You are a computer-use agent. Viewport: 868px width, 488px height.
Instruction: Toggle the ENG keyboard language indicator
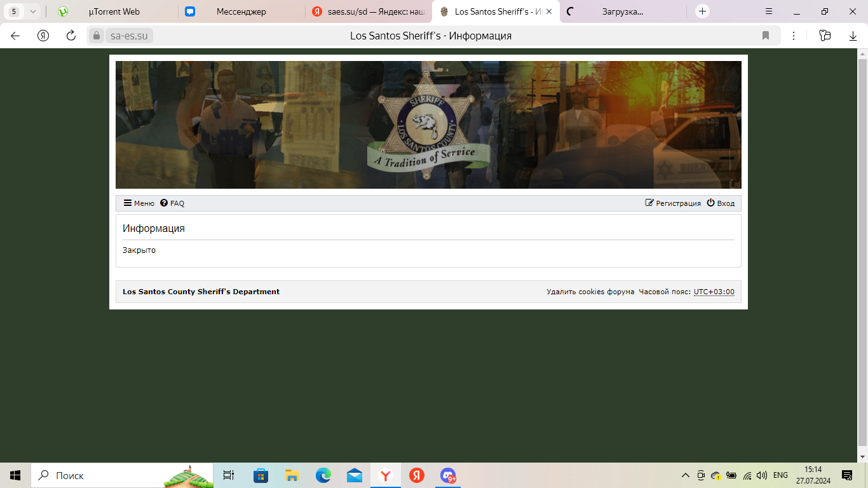pos(780,475)
